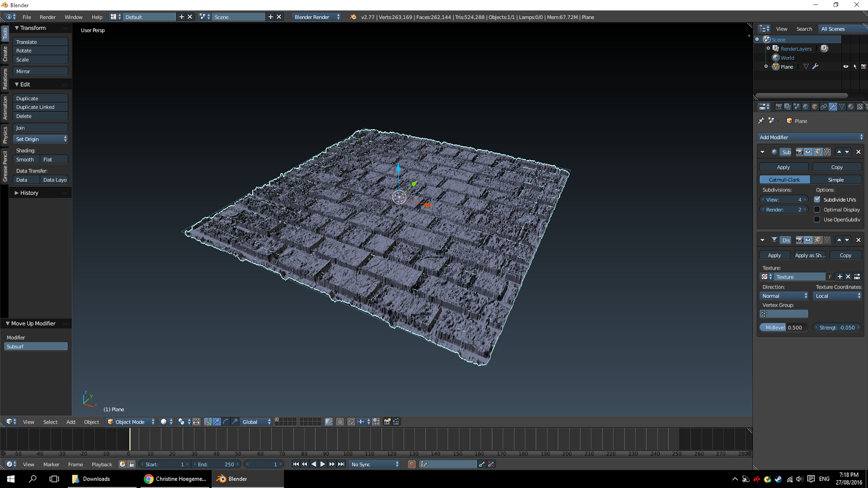Open the object constraints chain-link tab
Image resolution: width=868 pixels, height=488 pixels.
[824, 107]
